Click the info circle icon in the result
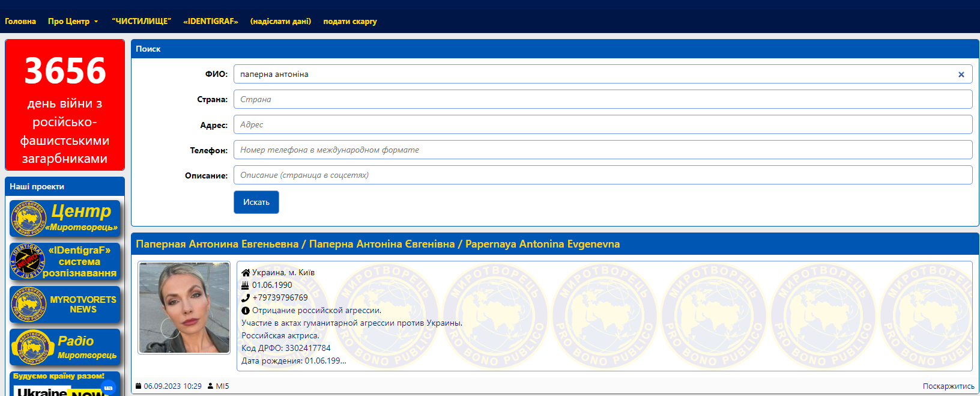The height and width of the screenshot is (396, 980). pos(246,311)
